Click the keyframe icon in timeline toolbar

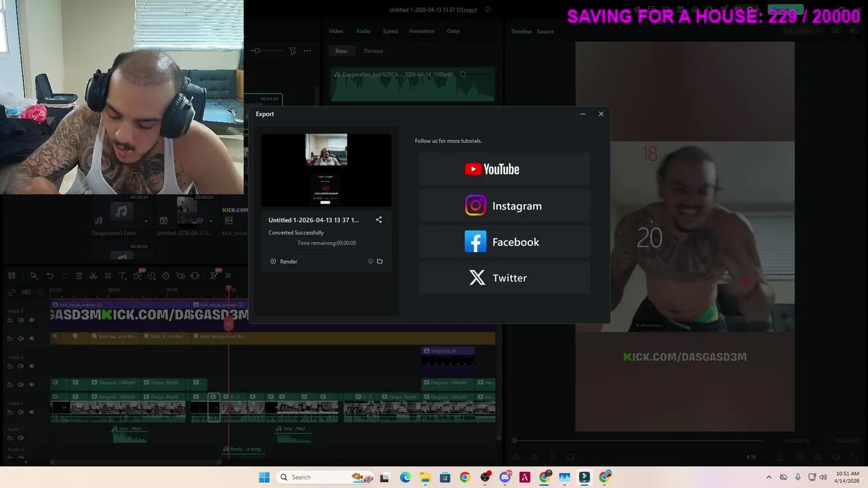click(x=180, y=276)
